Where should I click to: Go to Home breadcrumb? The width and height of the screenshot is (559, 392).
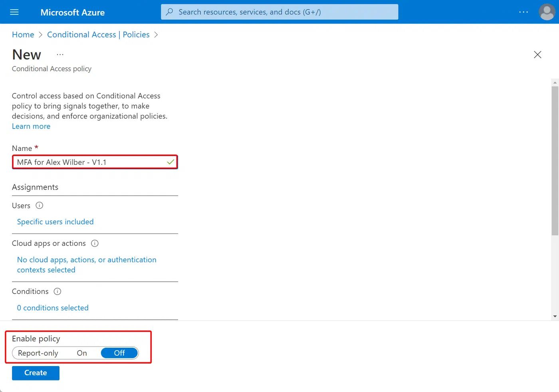23,35
